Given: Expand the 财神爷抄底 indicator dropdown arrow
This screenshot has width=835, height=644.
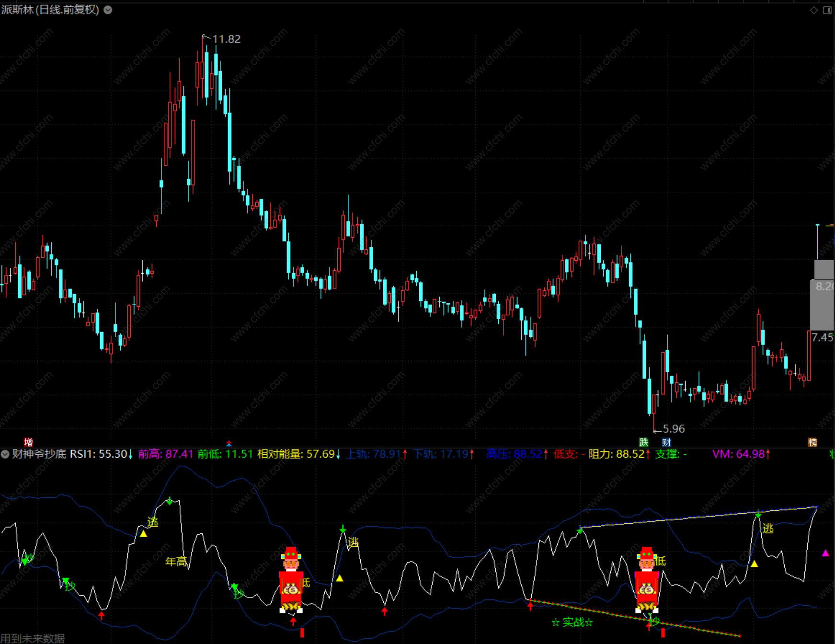Looking at the screenshot, I should [5, 454].
